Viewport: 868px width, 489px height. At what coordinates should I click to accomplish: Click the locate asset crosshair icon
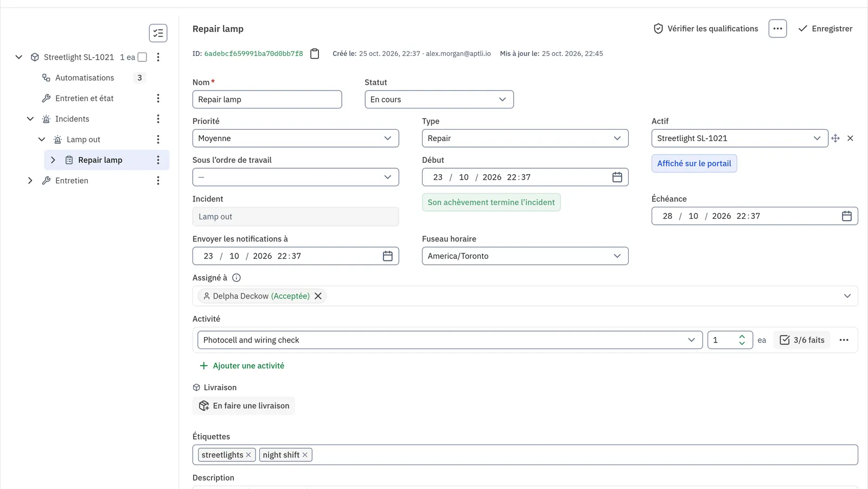[835, 138]
